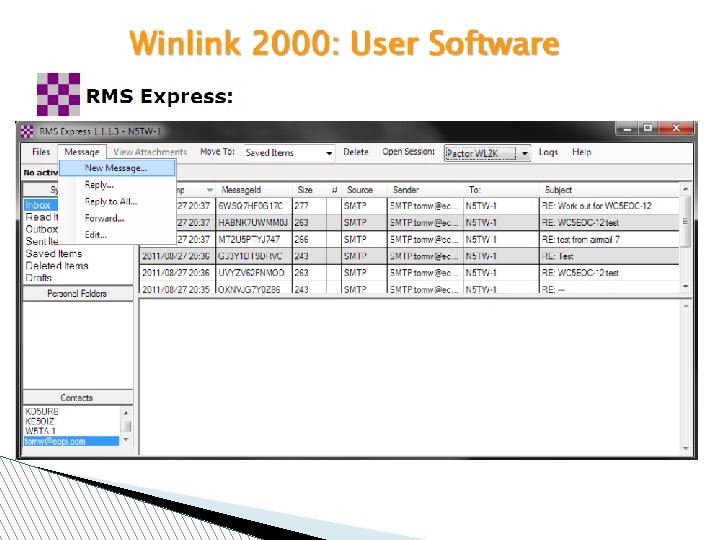The height and width of the screenshot is (540, 720).
Task: Maximize the RMS Express window
Action: (x=648, y=129)
